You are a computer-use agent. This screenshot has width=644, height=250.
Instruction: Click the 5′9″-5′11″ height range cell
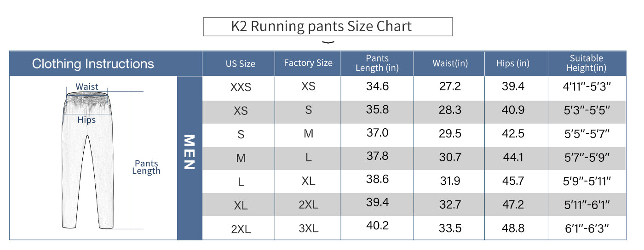click(586, 181)
